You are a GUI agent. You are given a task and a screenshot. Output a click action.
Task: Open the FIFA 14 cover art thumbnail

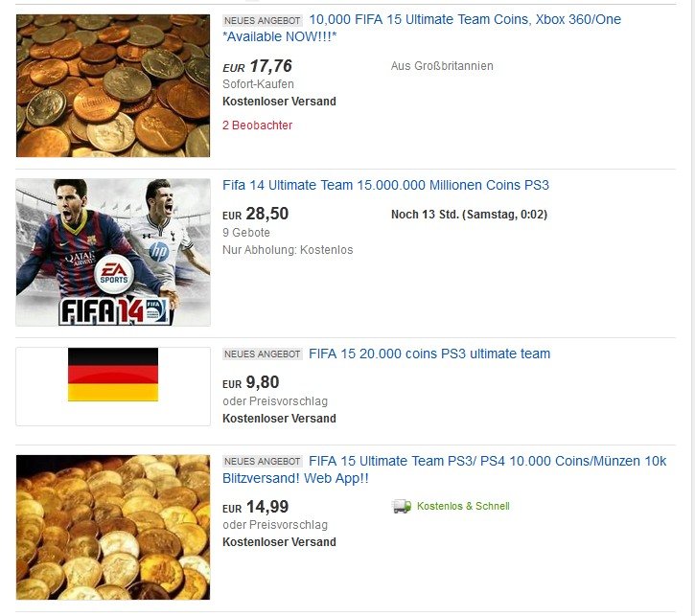pyautogui.click(x=113, y=252)
